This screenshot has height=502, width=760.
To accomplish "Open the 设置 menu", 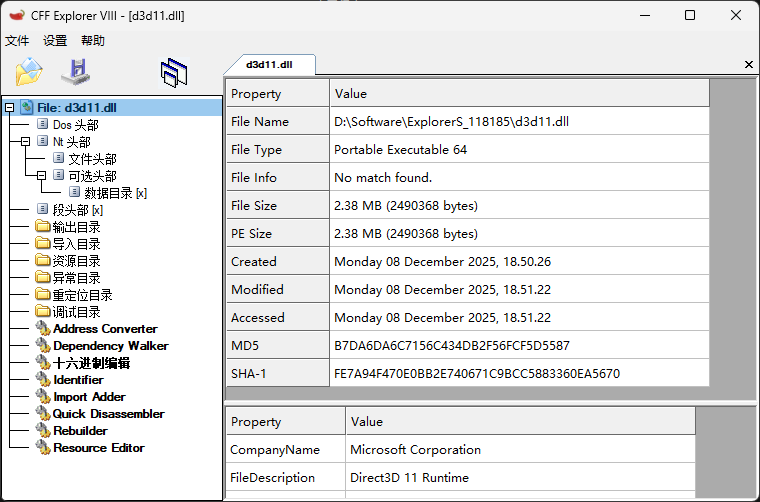I will coord(55,41).
